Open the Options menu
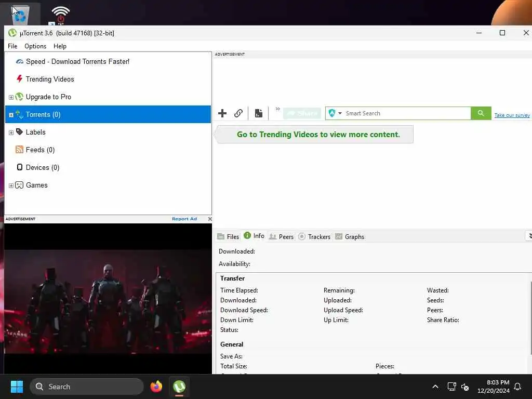This screenshot has width=532, height=399. (x=35, y=46)
